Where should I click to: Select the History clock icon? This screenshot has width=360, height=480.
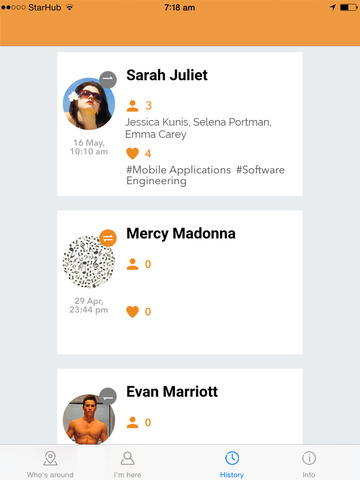pos(232,458)
